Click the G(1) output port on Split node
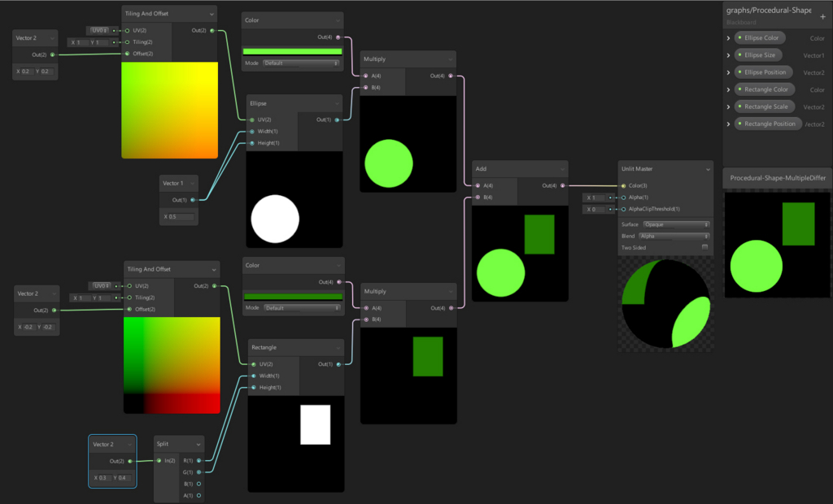 coord(198,472)
